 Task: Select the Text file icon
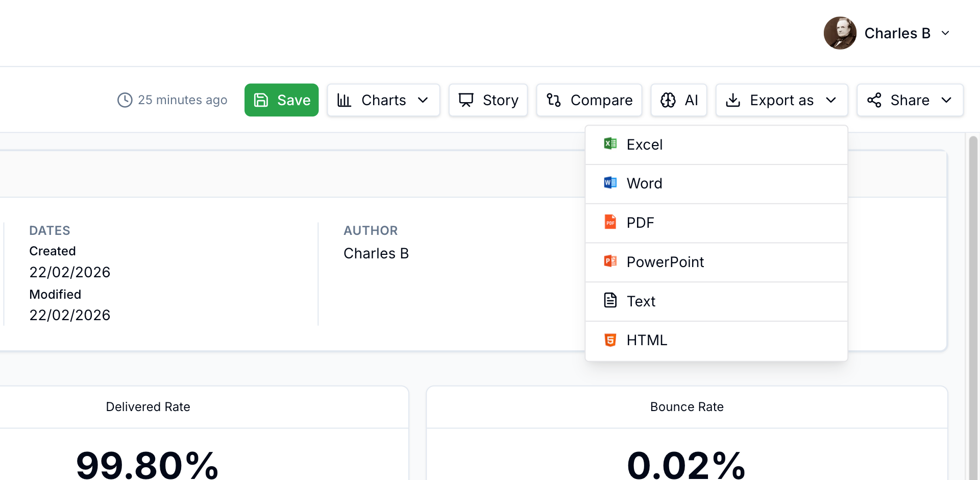coord(609,300)
